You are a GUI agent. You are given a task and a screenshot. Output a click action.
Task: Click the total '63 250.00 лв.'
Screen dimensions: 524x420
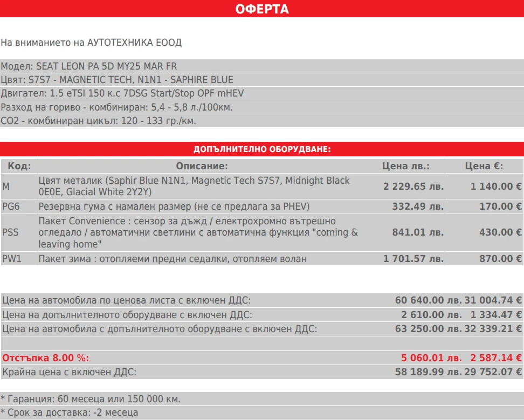coord(429,329)
